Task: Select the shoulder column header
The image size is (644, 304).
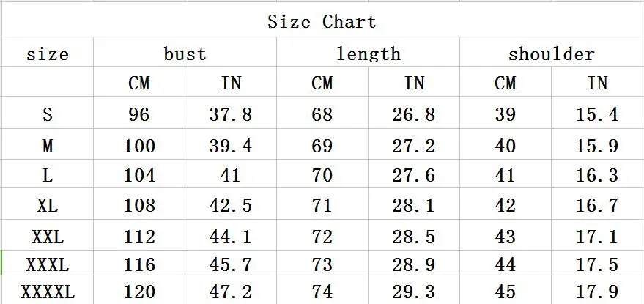Action: click(552, 54)
